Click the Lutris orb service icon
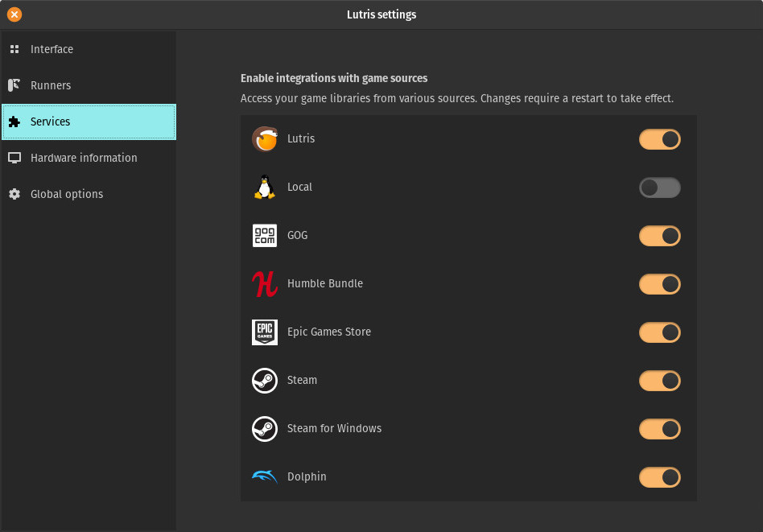 click(x=264, y=138)
